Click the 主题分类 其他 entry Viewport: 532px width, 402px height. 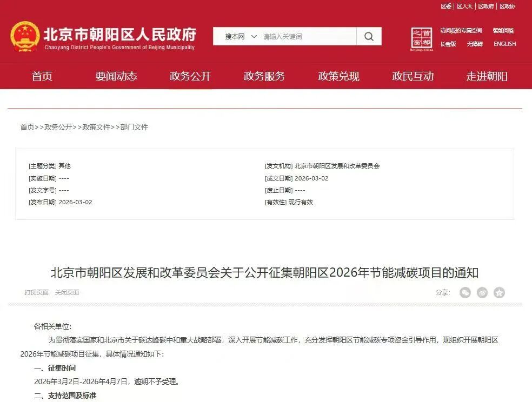[50, 166]
